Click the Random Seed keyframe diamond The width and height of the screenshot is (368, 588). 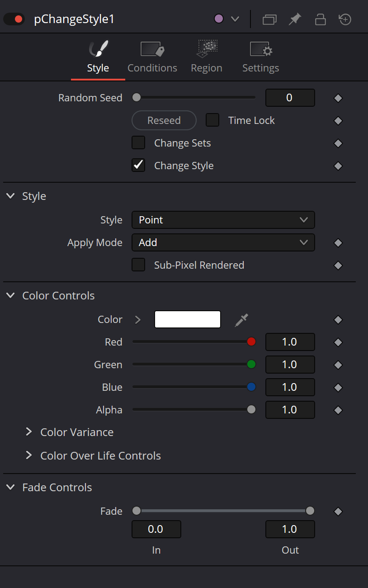point(338,98)
